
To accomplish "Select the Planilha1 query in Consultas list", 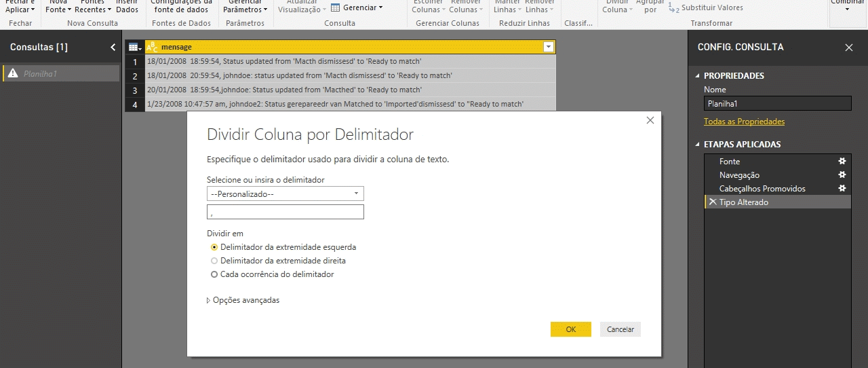I will [x=61, y=73].
